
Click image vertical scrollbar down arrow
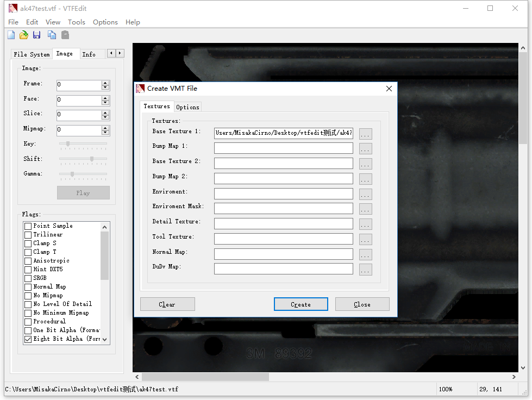[523, 368]
